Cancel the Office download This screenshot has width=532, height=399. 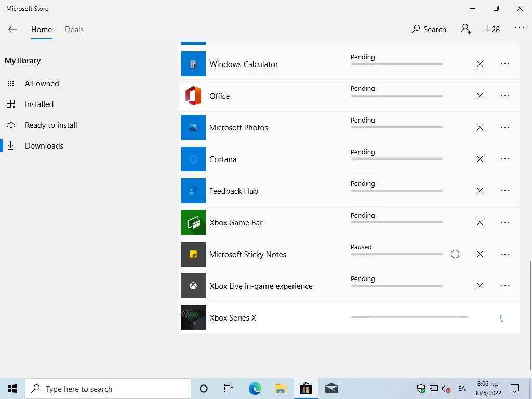(480, 96)
